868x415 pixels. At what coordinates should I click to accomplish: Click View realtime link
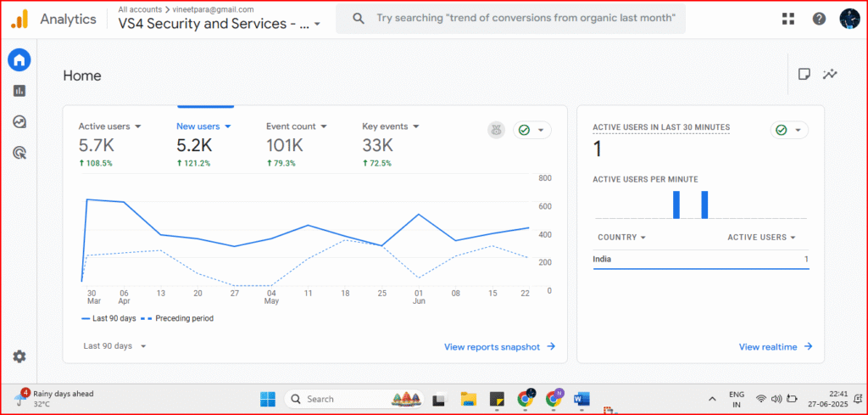(x=776, y=347)
